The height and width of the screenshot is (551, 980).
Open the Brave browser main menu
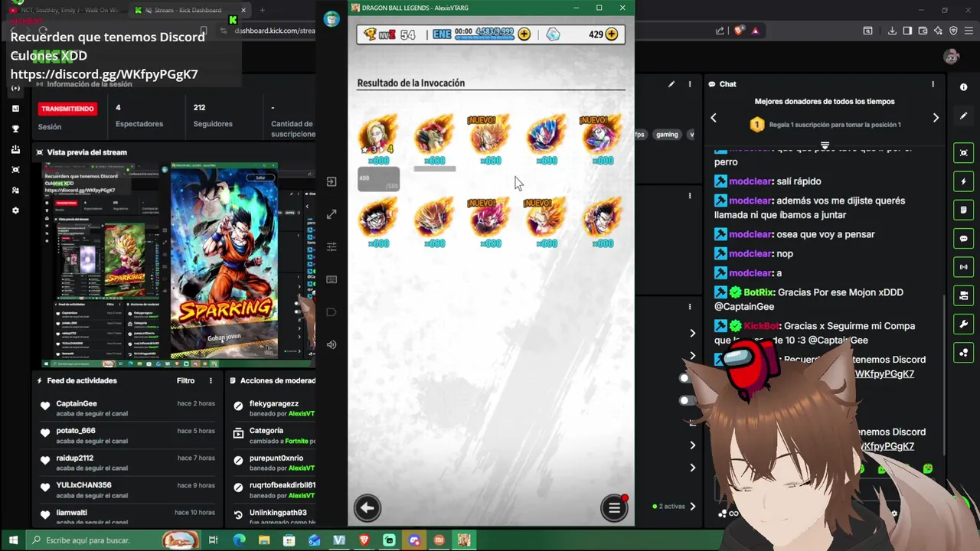click(x=967, y=31)
